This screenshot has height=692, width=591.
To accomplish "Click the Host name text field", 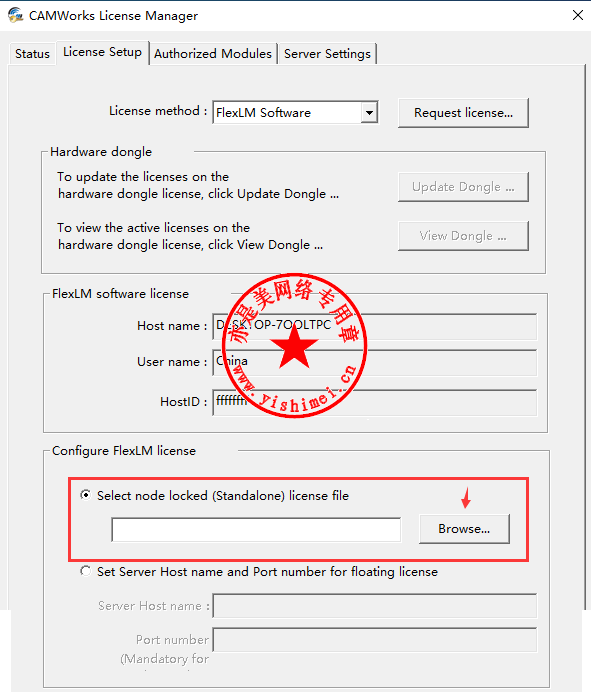I will tap(374, 326).
